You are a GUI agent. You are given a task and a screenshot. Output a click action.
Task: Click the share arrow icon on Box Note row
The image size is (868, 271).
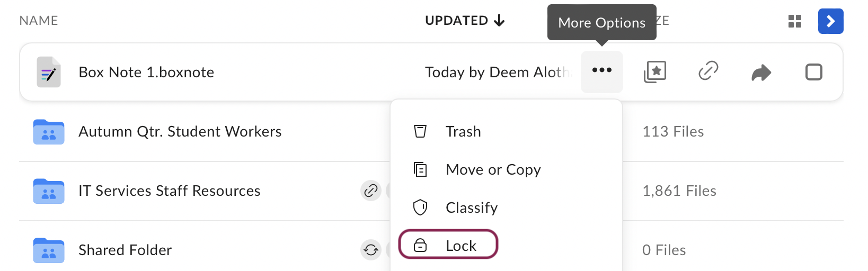point(761,72)
